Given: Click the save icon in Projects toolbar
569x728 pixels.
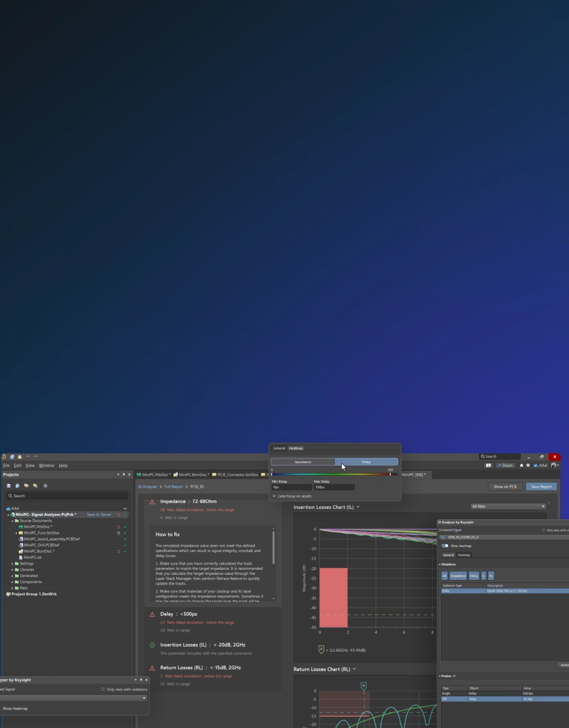Looking at the screenshot, I should click(9, 485).
